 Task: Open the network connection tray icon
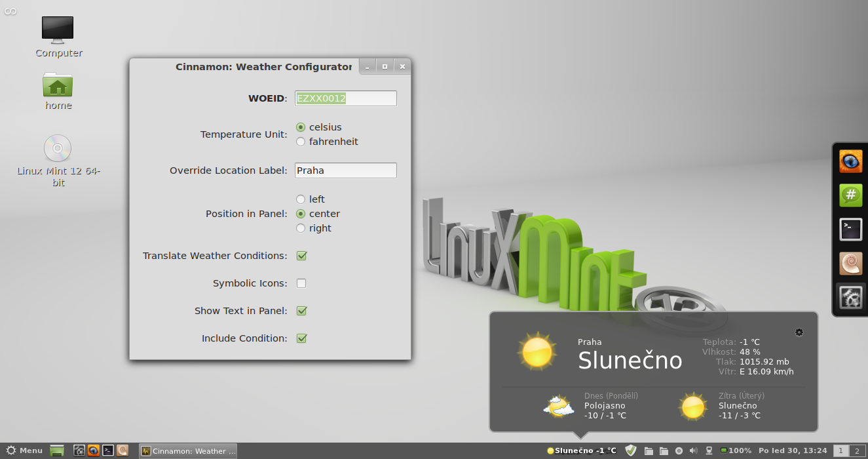tap(709, 450)
